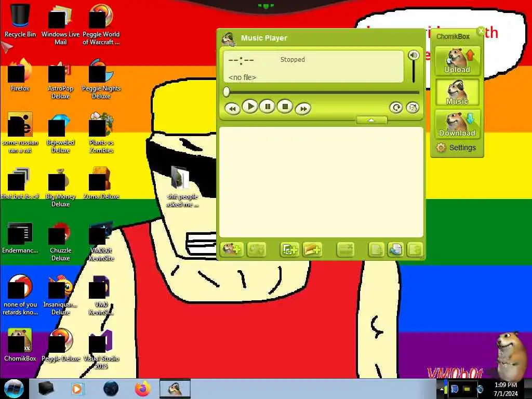The width and height of the screenshot is (532, 399).
Task: Click the greyed-out hamster button in playlist toolbar
Action: [257, 250]
